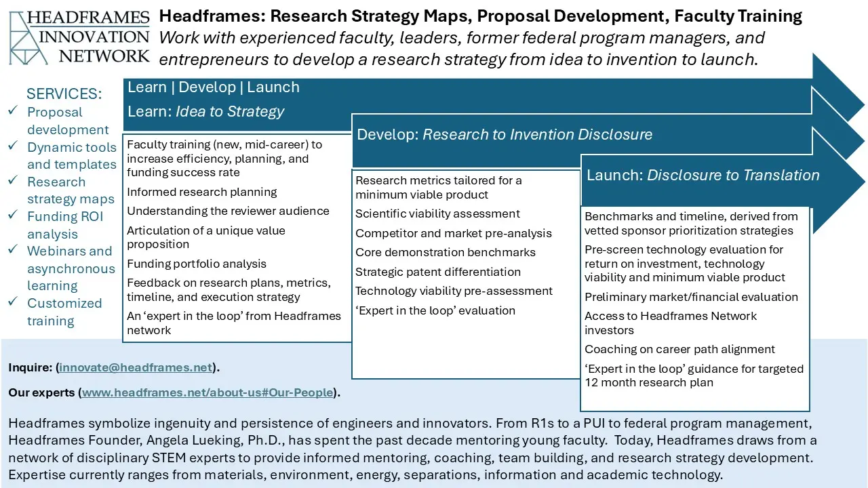This screenshot has height=488, width=868.
Task: Click 'Core demonstration benchmarks' line
Action: pyautogui.click(x=446, y=252)
